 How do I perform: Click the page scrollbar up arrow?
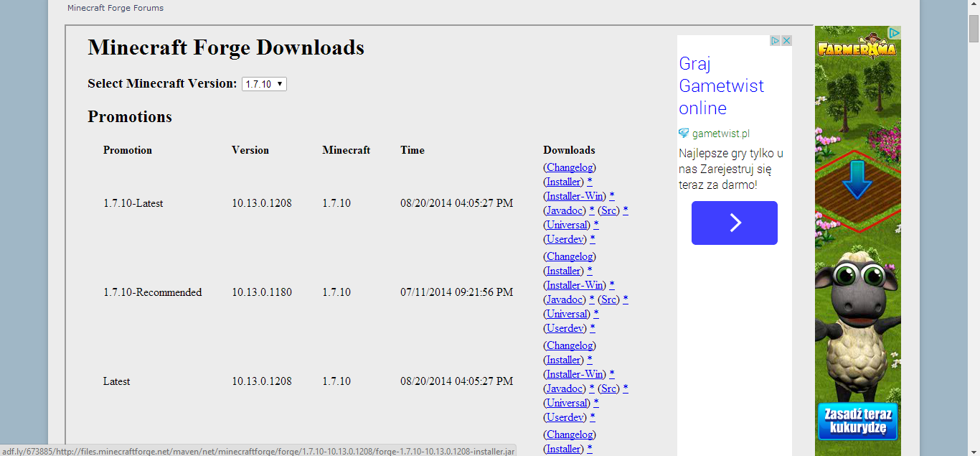974,6
